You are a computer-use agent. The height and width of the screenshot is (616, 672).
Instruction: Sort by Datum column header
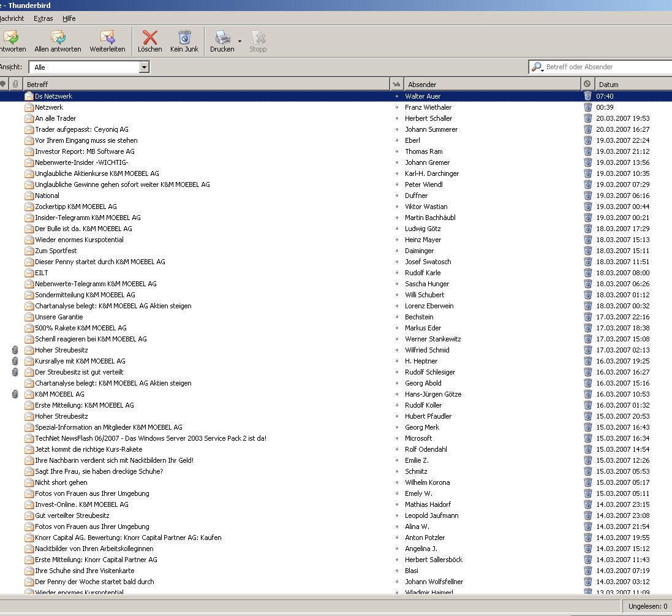[x=632, y=85]
